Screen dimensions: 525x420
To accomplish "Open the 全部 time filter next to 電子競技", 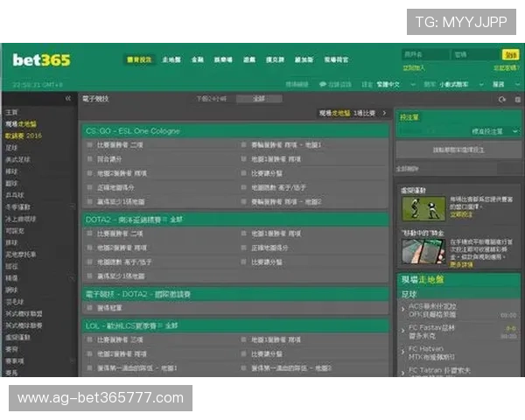I will tap(259, 99).
